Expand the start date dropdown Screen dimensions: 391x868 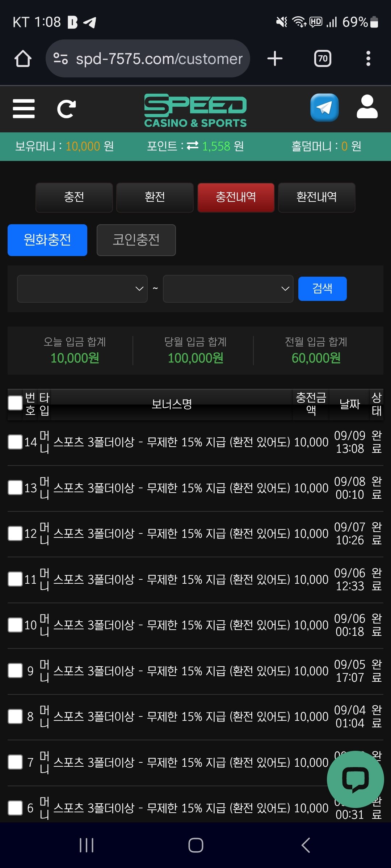[82, 289]
